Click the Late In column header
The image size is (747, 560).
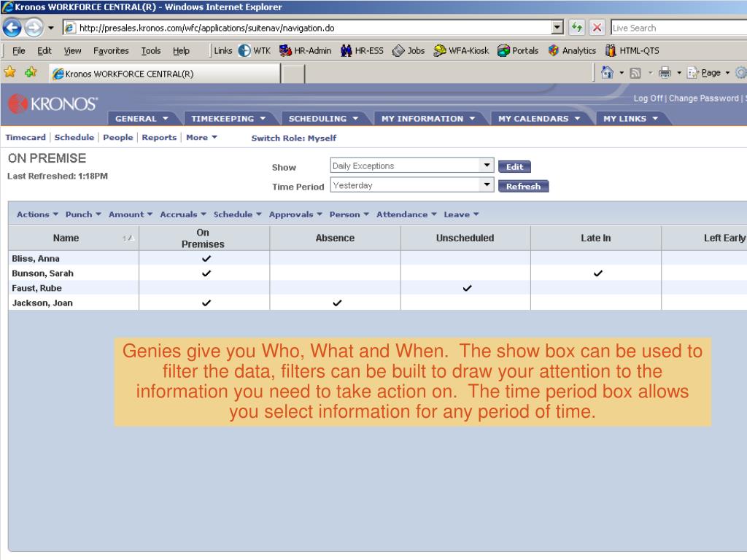point(595,238)
